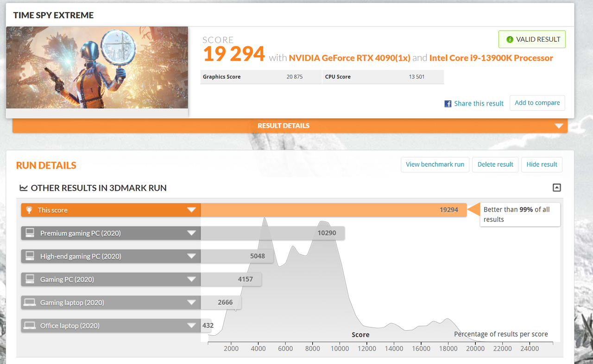Click the laptop icon for Office laptop (2020)

[30, 326]
